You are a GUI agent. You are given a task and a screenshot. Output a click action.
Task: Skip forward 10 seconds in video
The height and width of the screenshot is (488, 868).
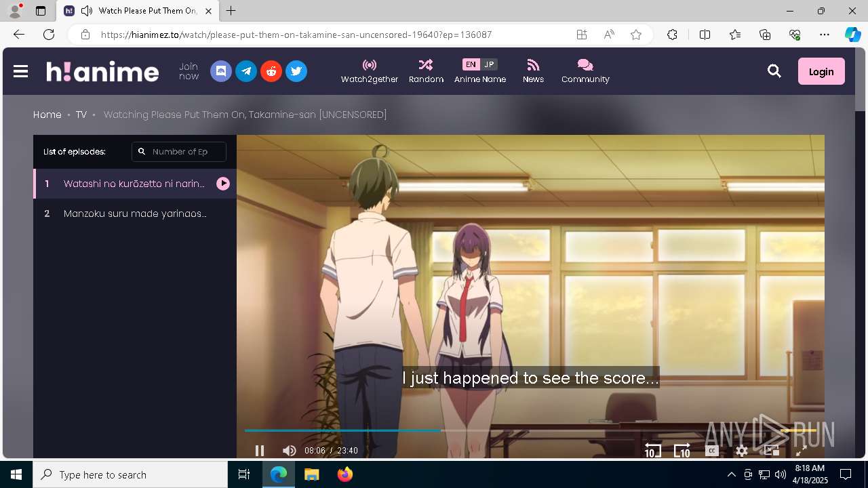click(682, 451)
